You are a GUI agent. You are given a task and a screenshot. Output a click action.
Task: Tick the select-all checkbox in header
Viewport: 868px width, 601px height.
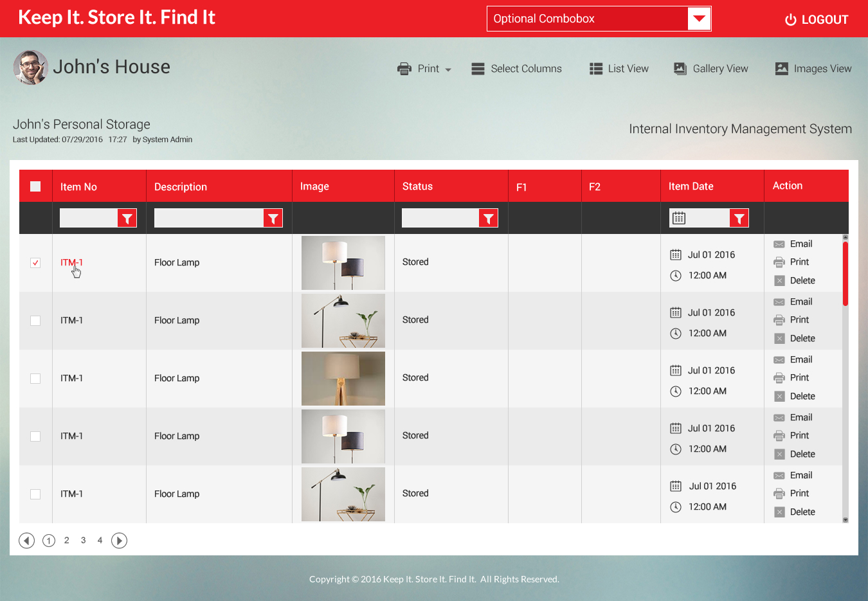35,186
